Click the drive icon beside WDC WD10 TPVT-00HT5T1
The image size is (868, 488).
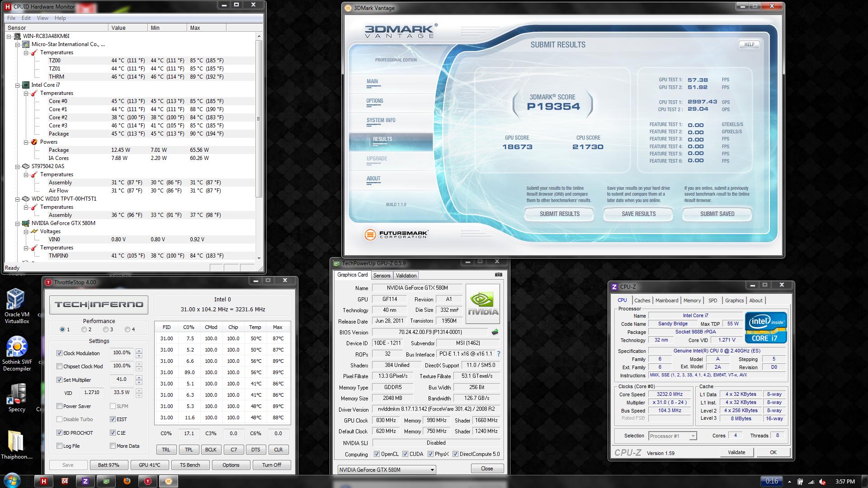pos(26,199)
